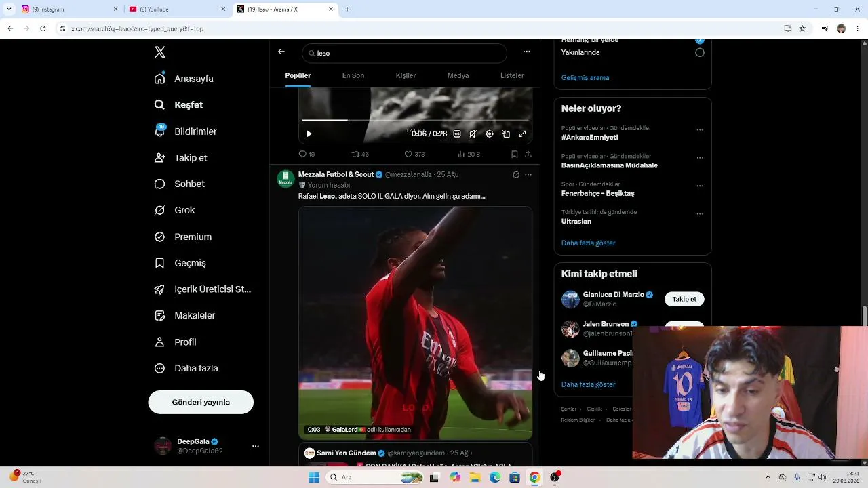Switch to Kişiler tab
868x488 pixels.
(x=406, y=75)
